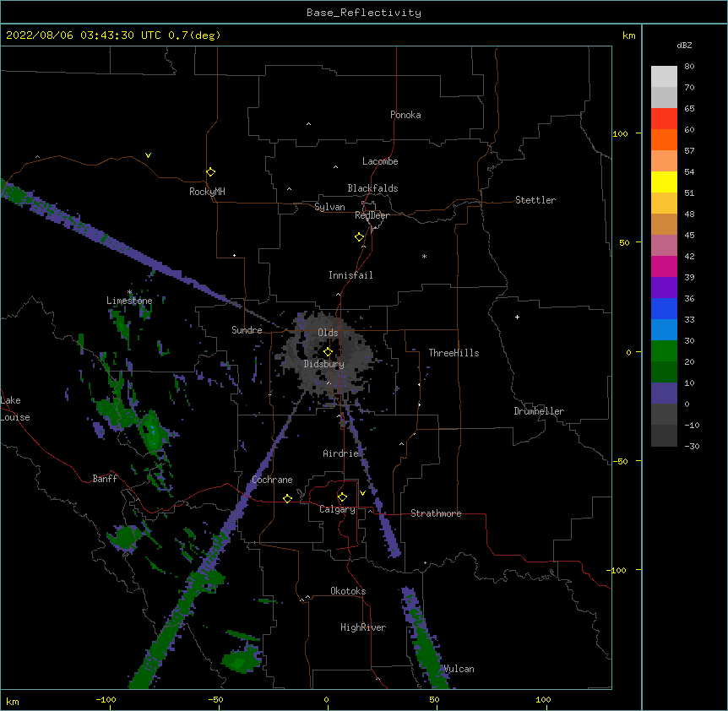The width and height of the screenshot is (728, 711).
Task: Click the Olds town label
Action: pos(328,333)
